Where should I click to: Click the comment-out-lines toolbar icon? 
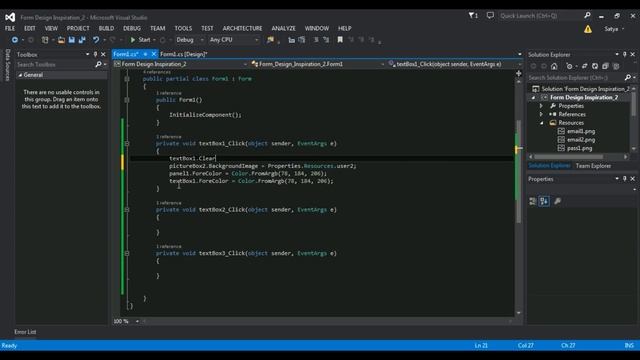316,40
